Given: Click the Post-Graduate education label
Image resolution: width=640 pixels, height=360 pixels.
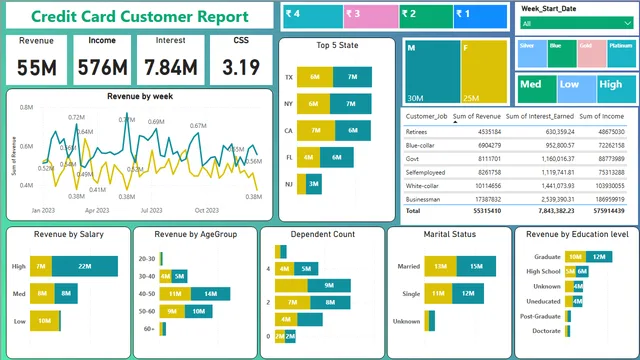Looking at the screenshot, I should (x=540, y=316).
